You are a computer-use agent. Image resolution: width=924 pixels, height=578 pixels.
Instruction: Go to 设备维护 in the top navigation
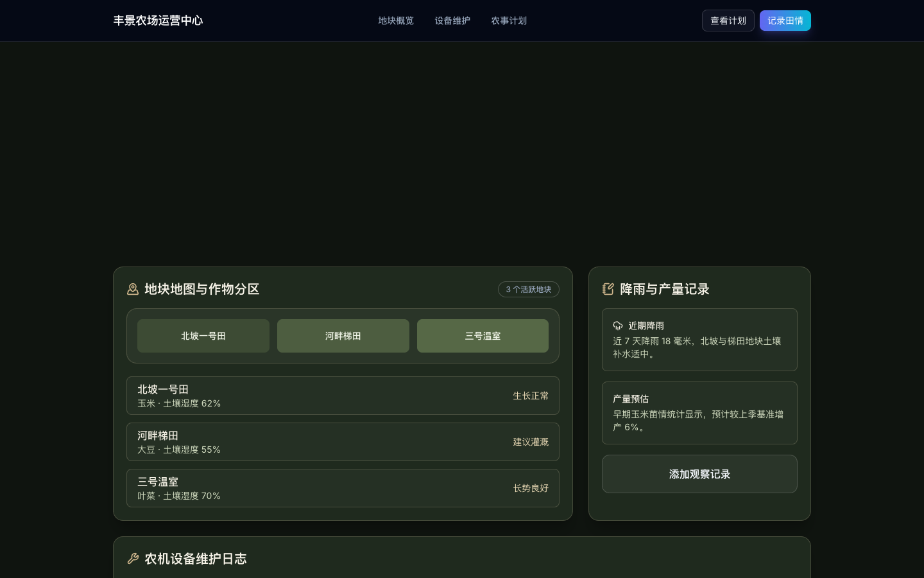tap(452, 21)
